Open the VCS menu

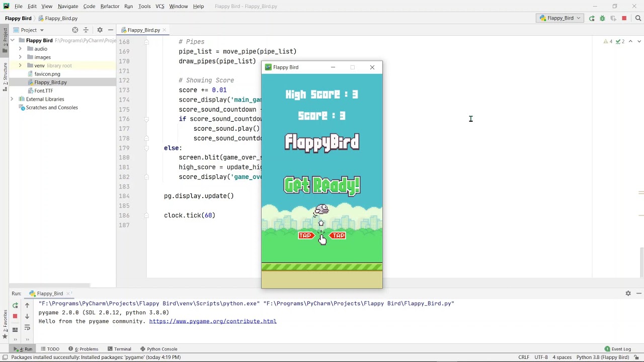click(x=159, y=6)
